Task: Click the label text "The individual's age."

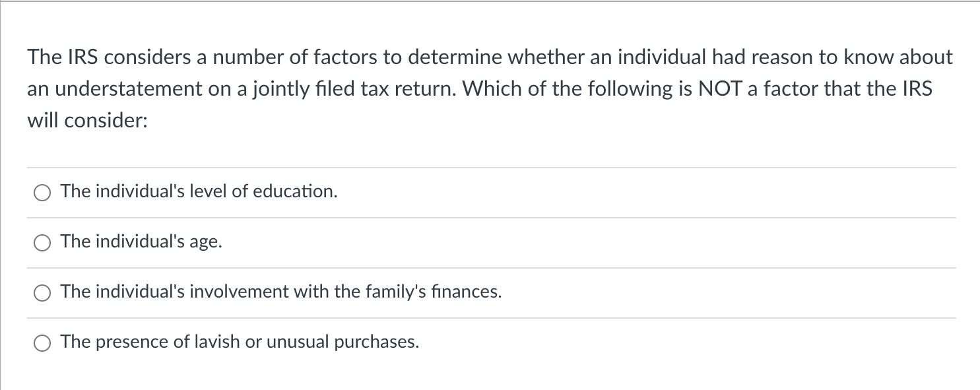Action: click(141, 242)
